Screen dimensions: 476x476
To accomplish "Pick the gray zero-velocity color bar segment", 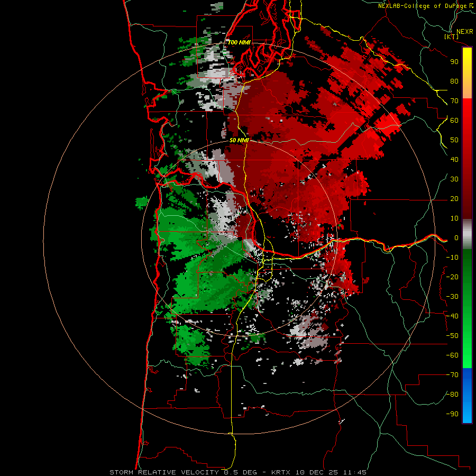I will [467, 234].
